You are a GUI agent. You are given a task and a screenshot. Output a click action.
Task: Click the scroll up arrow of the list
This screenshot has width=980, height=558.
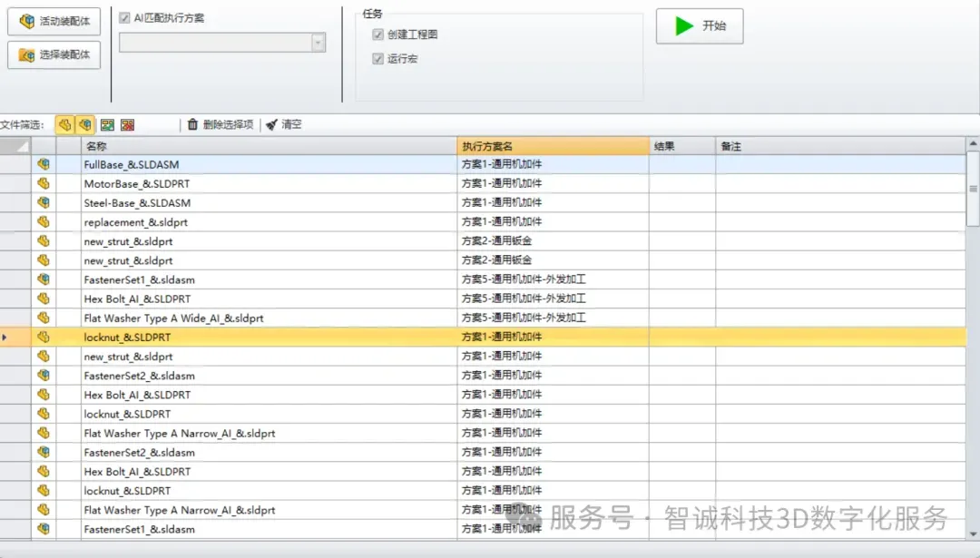click(973, 145)
